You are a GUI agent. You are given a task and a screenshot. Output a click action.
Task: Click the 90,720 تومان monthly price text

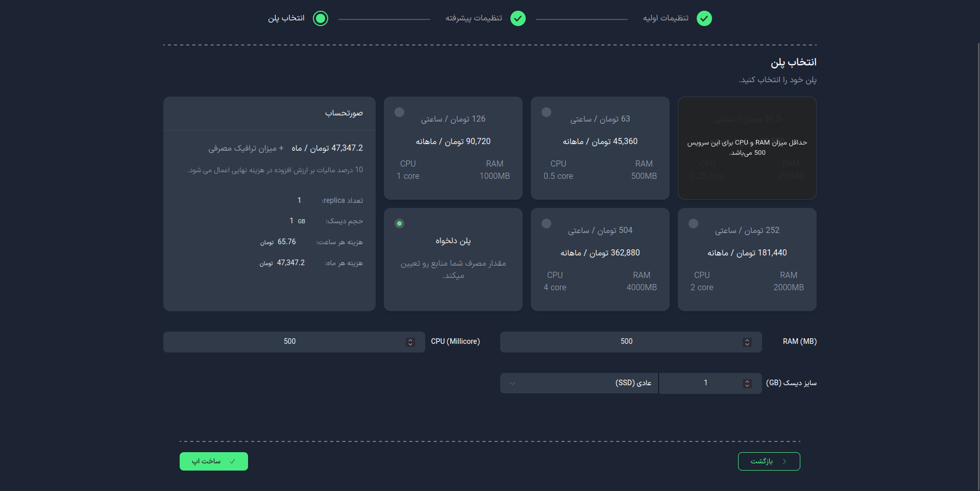(453, 142)
